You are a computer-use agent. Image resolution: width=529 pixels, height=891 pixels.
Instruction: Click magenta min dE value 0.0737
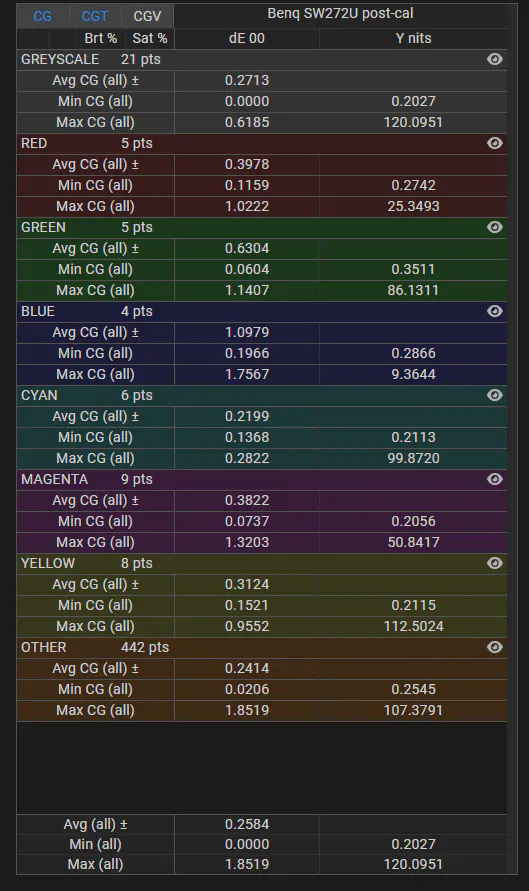247,521
